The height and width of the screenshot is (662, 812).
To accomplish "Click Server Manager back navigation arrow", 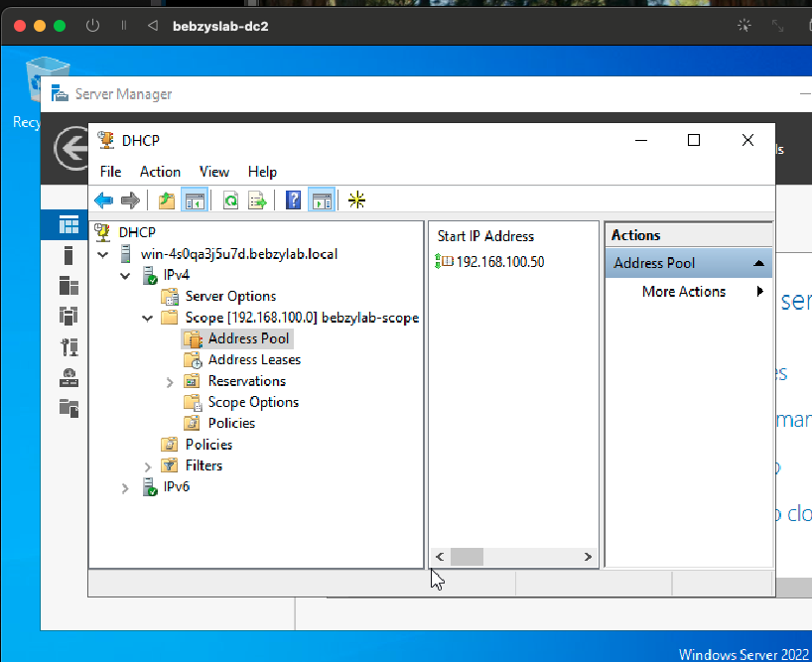I will point(71,149).
